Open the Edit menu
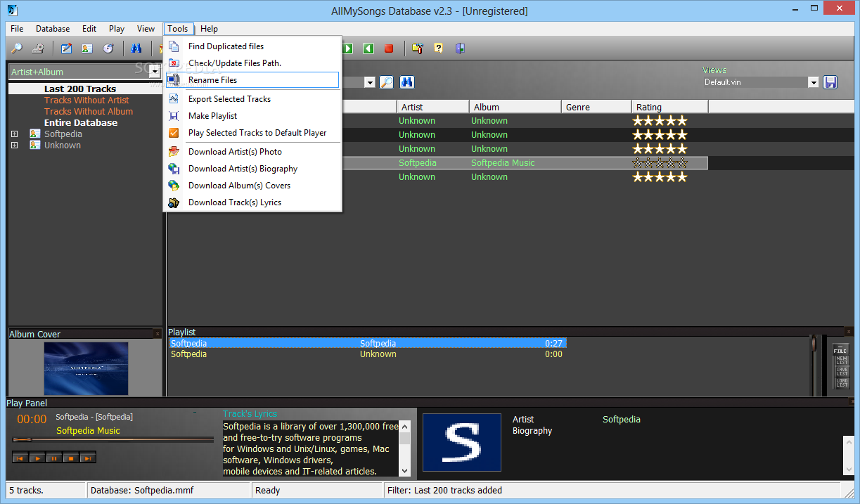Screen dimensions: 860x504 tap(89, 29)
